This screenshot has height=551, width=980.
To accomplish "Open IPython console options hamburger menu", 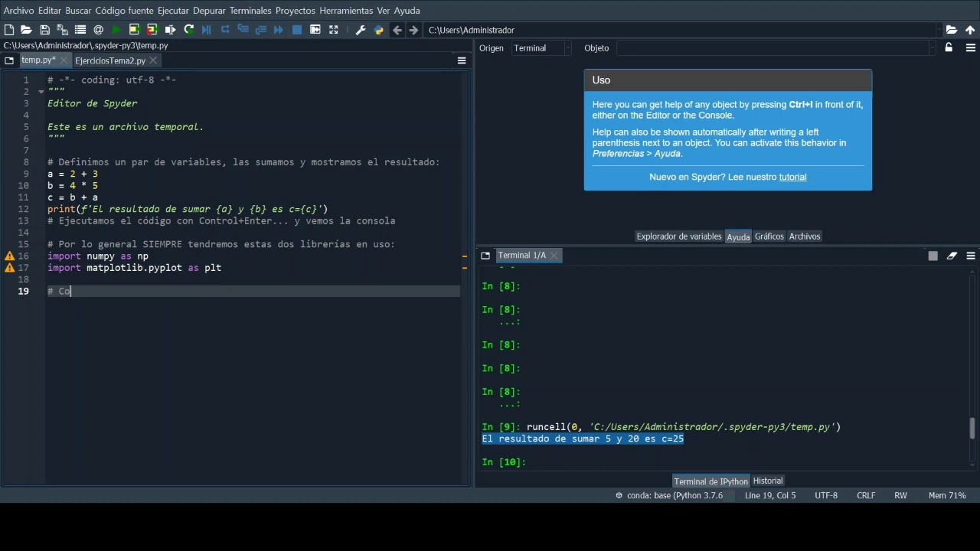I will click(x=970, y=256).
